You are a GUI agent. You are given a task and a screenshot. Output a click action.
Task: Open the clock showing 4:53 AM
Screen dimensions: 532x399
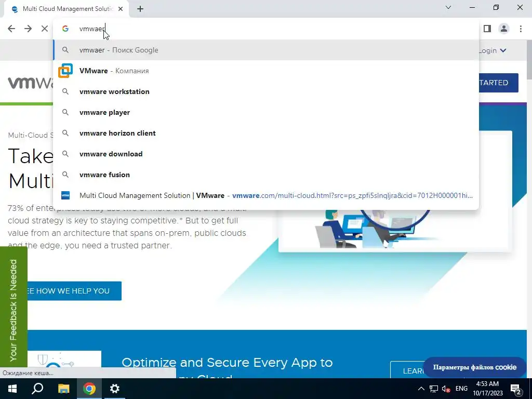[487, 389]
